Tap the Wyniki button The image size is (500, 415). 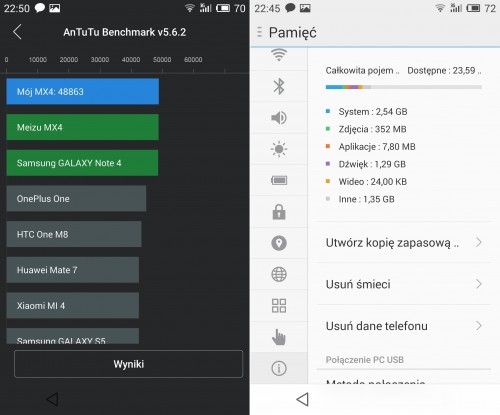[129, 364]
